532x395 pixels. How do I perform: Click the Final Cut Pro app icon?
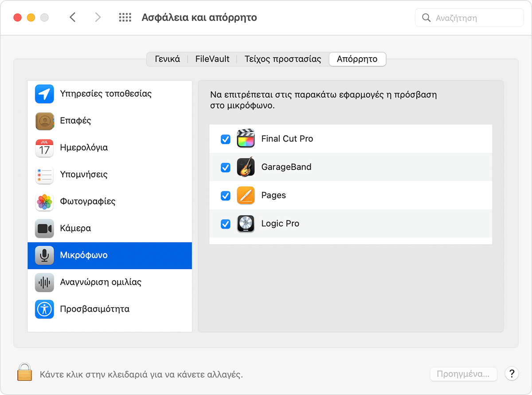[246, 138]
